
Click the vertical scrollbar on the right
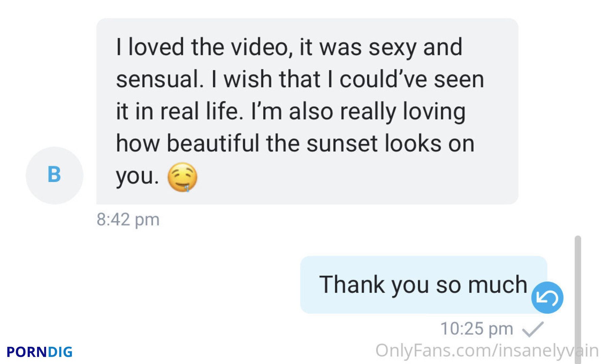coord(578,299)
